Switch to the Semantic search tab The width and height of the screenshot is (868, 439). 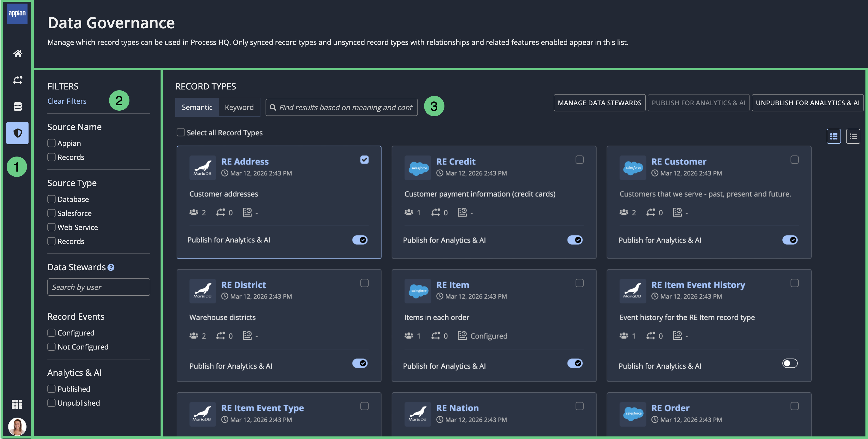(197, 107)
